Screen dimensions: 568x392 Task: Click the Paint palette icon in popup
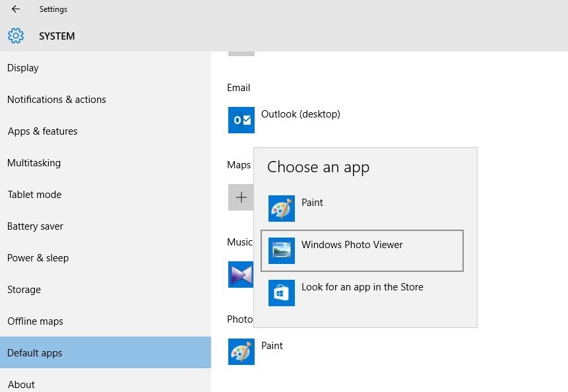[x=282, y=209]
